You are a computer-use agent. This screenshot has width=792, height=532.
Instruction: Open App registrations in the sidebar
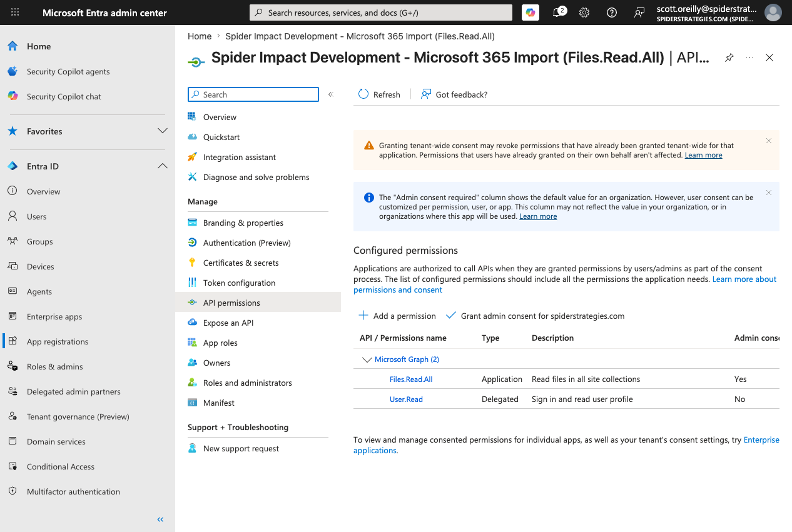tap(58, 341)
